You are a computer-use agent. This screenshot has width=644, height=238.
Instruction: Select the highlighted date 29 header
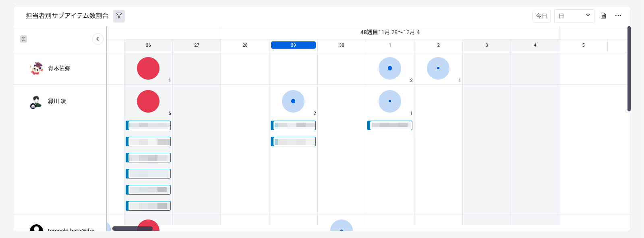pyautogui.click(x=293, y=45)
